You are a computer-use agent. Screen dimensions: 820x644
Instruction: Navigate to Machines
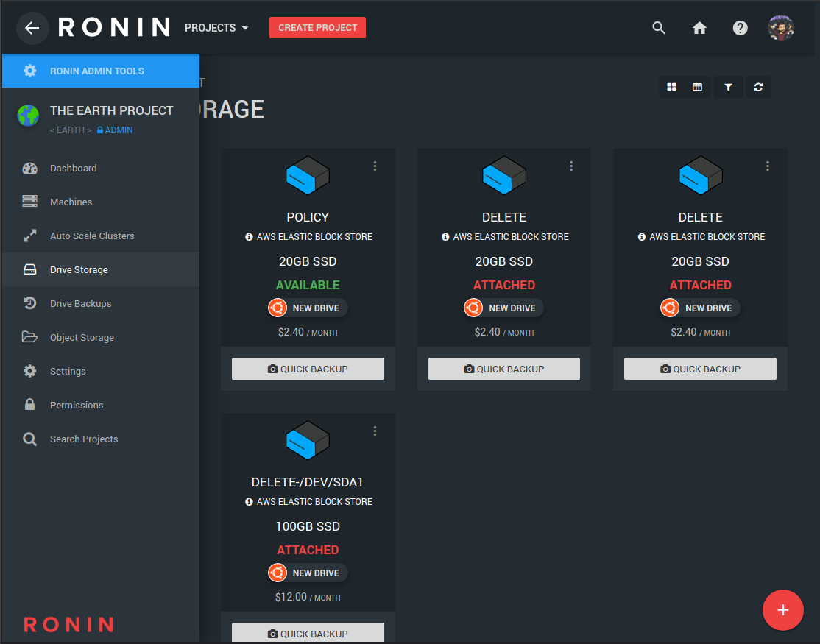pyautogui.click(x=100, y=202)
